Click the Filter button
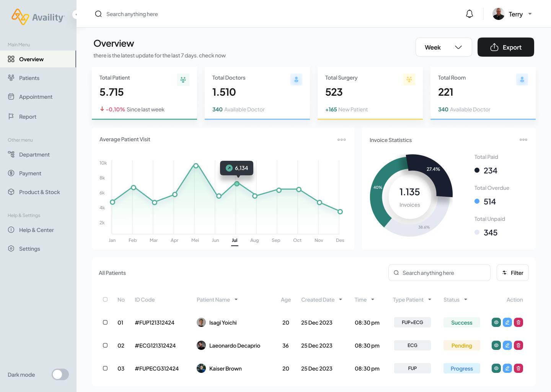The image size is (551, 392). pyautogui.click(x=512, y=273)
